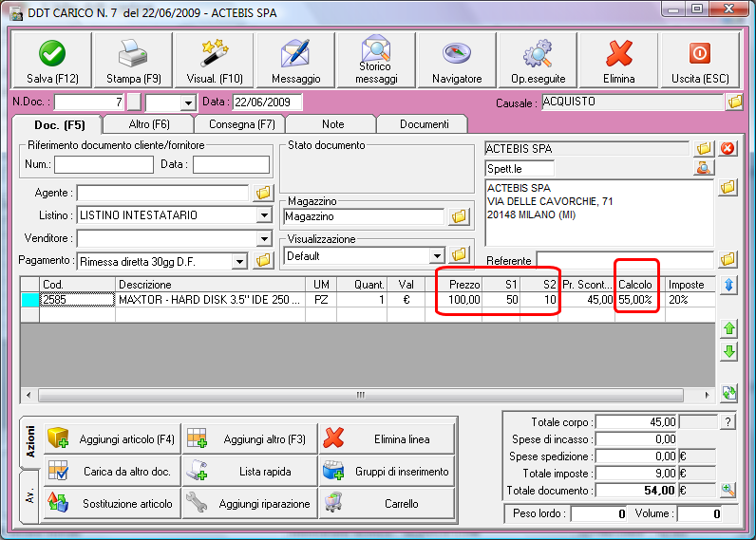Click the Data field showing 22/06/2009
This screenshot has width=756, height=540.
[x=268, y=102]
